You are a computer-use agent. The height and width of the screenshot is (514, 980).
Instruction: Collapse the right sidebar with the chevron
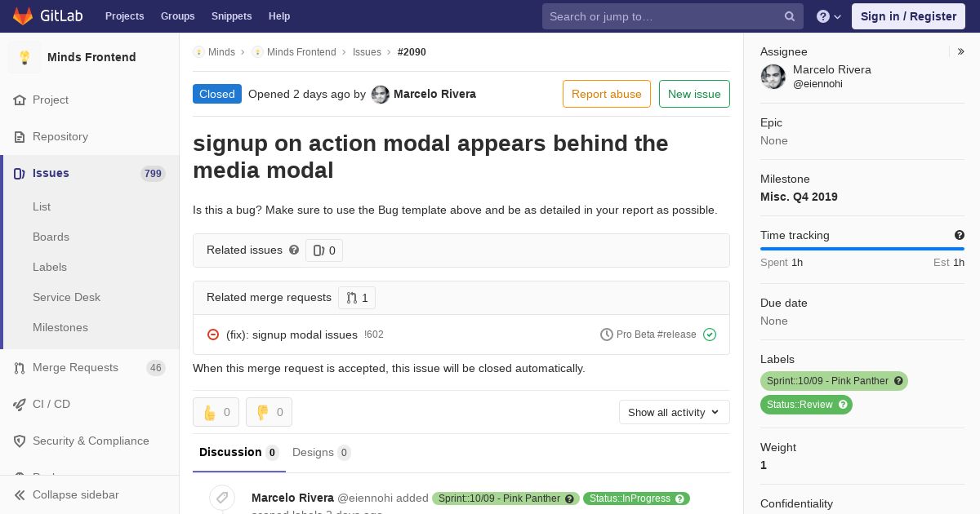pos(961,51)
